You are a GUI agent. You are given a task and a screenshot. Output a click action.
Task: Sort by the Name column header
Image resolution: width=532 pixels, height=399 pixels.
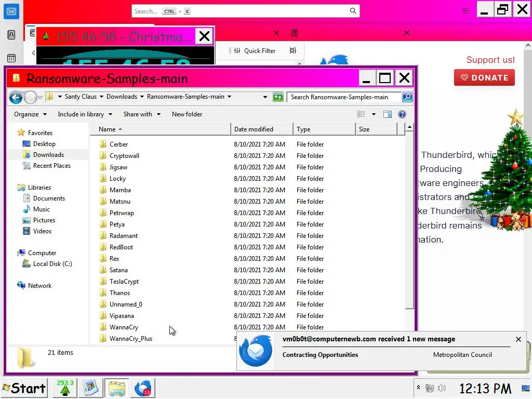[160, 129]
